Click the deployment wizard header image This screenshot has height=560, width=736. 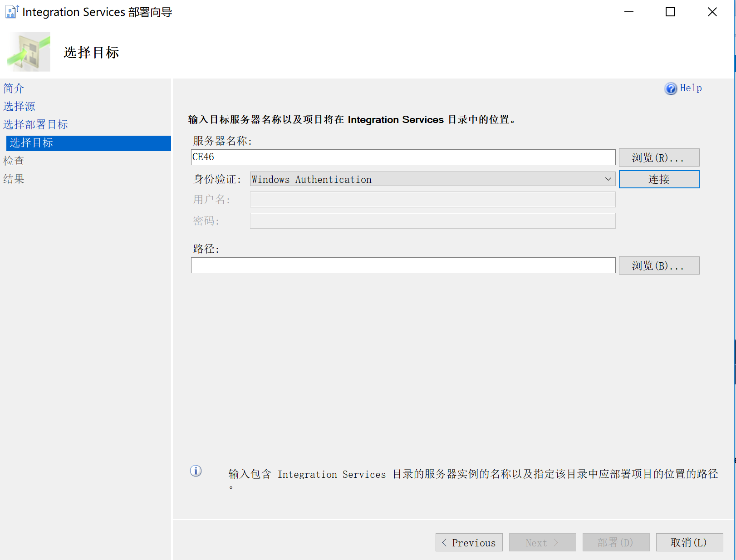point(29,51)
